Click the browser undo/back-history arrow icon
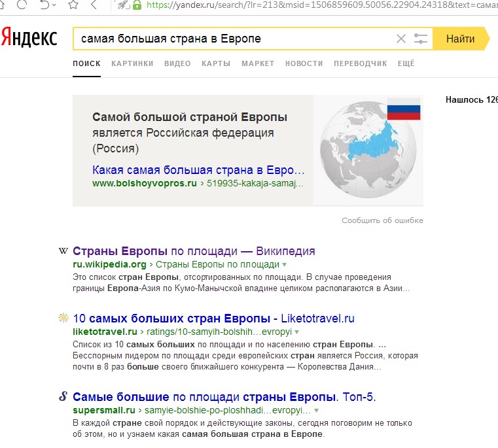This screenshot has width=498, height=448. (x=44, y=4)
